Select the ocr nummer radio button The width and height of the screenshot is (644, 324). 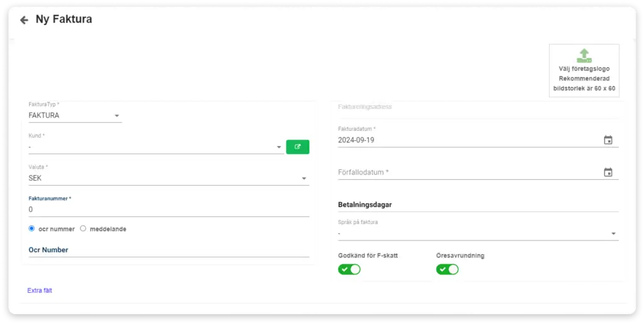pos(31,229)
